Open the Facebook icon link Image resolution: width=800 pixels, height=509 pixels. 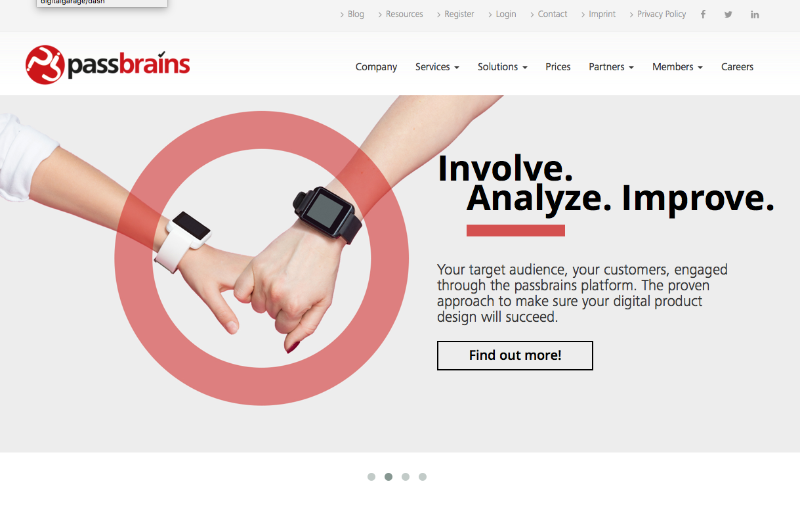click(703, 14)
